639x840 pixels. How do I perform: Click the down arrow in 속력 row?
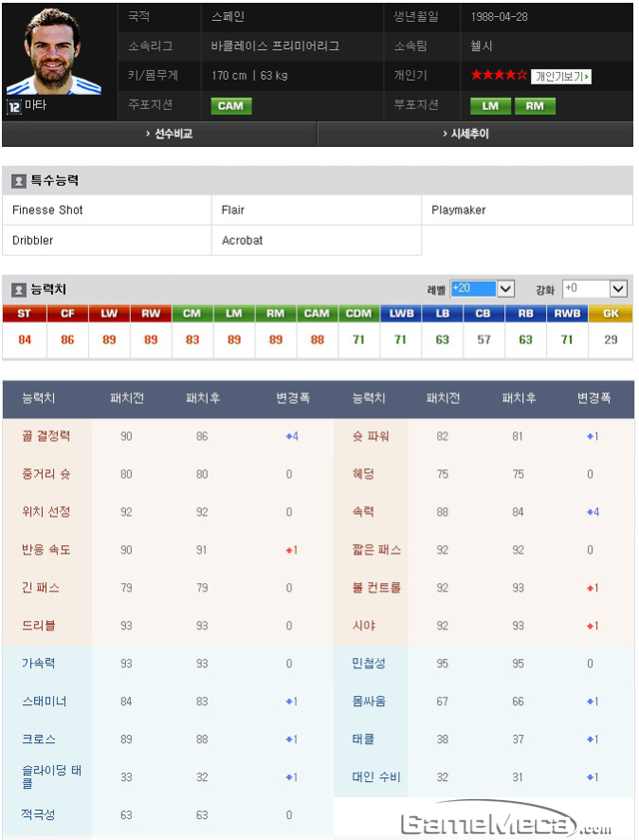(589, 512)
